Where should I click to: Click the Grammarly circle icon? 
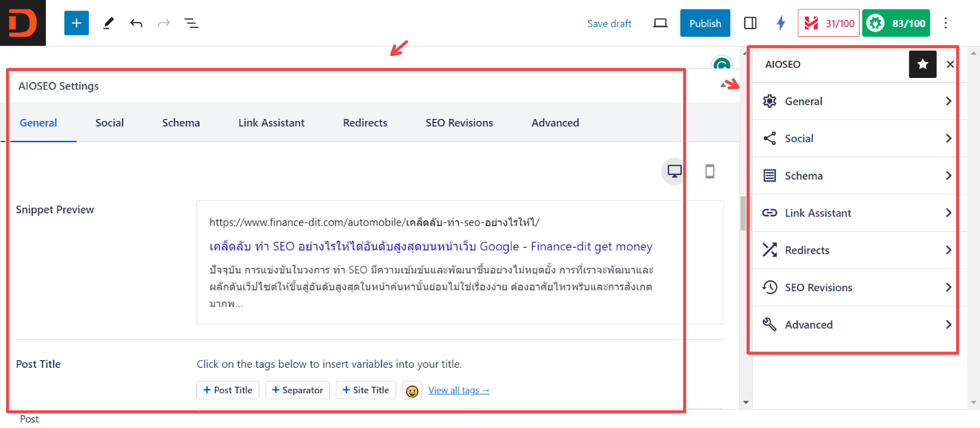click(x=721, y=65)
